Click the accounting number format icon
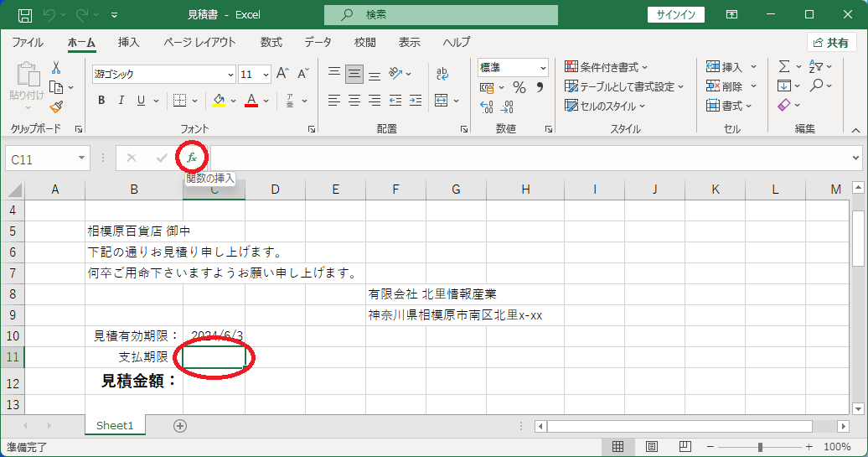 tap(487, 87)
